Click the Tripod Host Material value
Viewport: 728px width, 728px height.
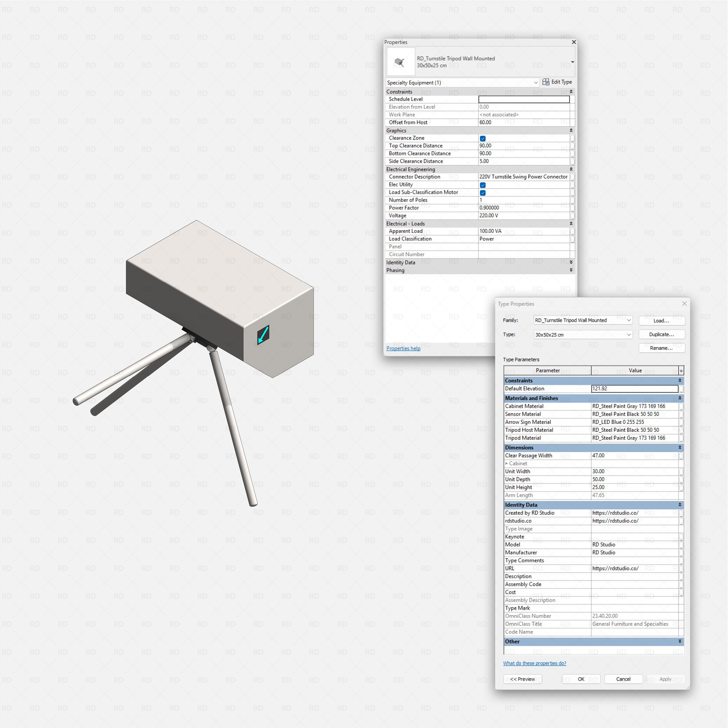[x=634, y=430]
